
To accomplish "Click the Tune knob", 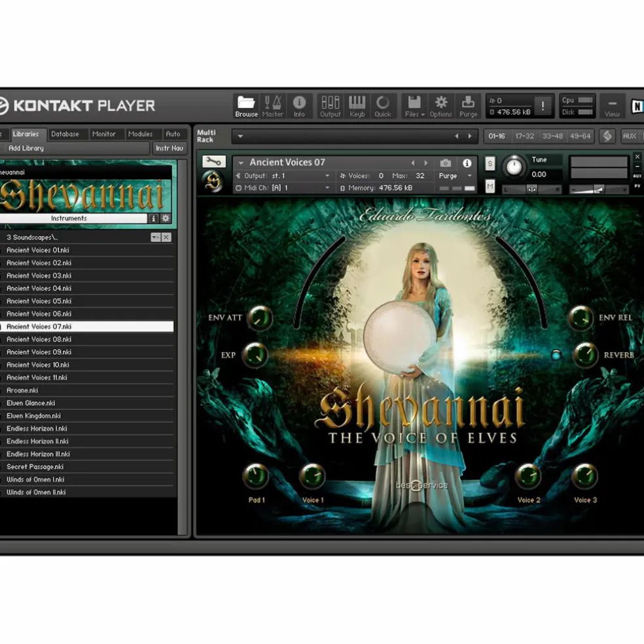I will (x=514, y=167).
